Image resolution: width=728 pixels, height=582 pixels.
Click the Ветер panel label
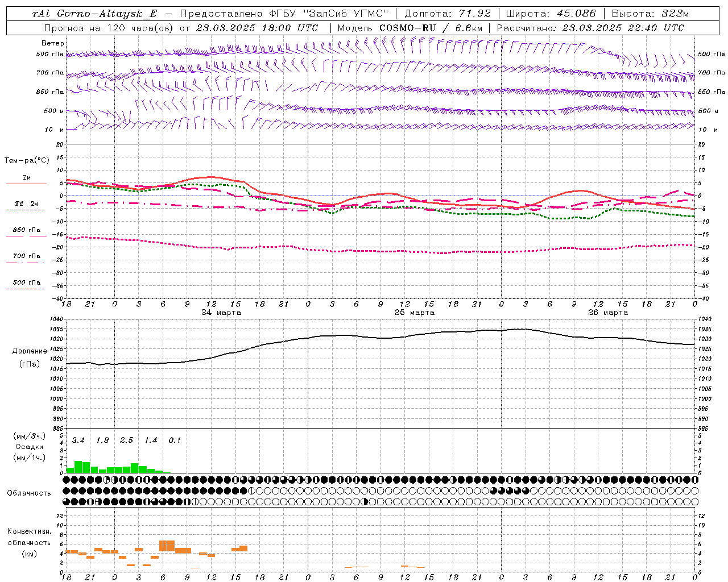click(x=53, y=43)
